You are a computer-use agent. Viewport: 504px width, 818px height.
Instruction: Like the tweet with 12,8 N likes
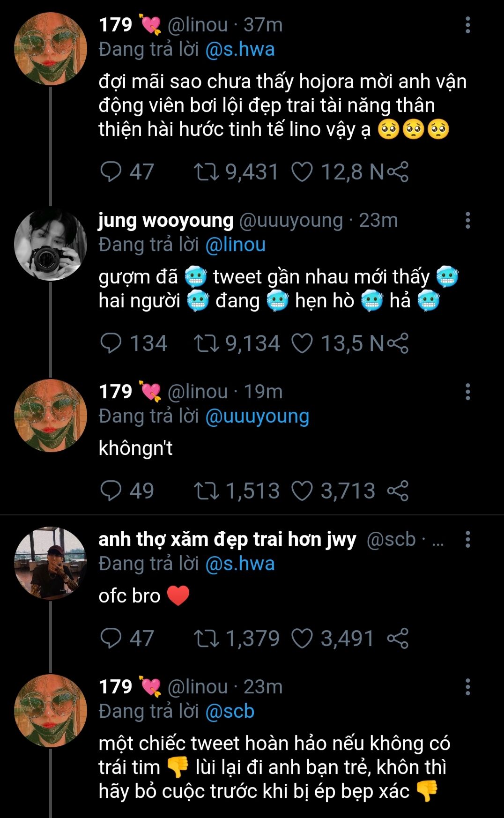[302, 172]
